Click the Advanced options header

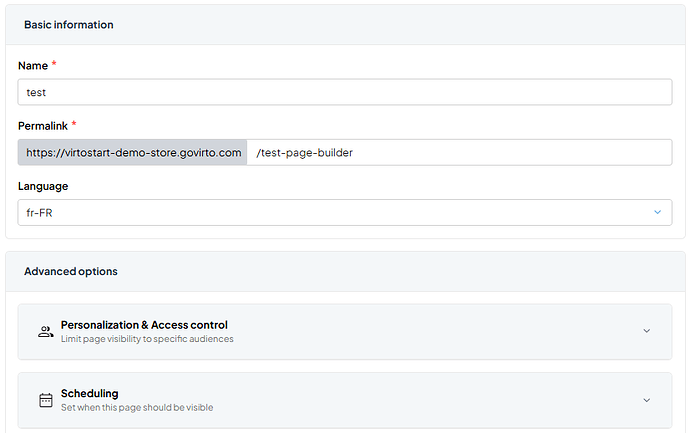pos(71,271)
